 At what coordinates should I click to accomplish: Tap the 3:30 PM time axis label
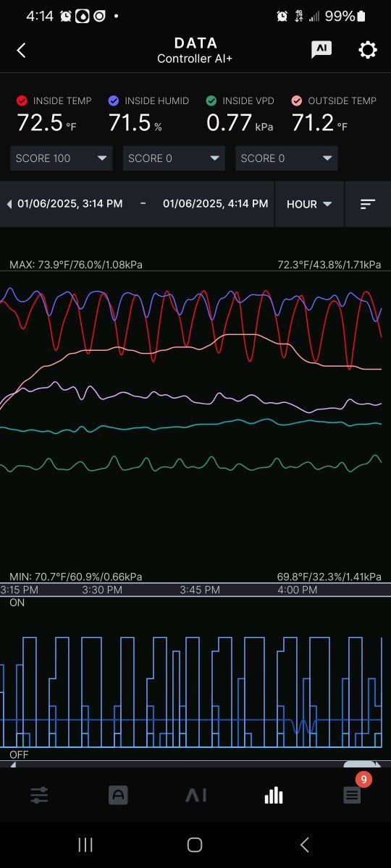pos(102,590)
